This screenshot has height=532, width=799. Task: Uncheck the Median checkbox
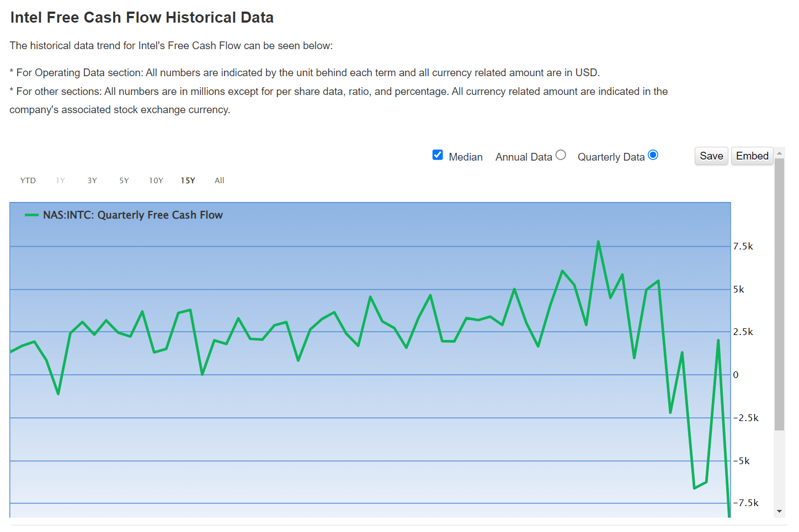(438, 155)
